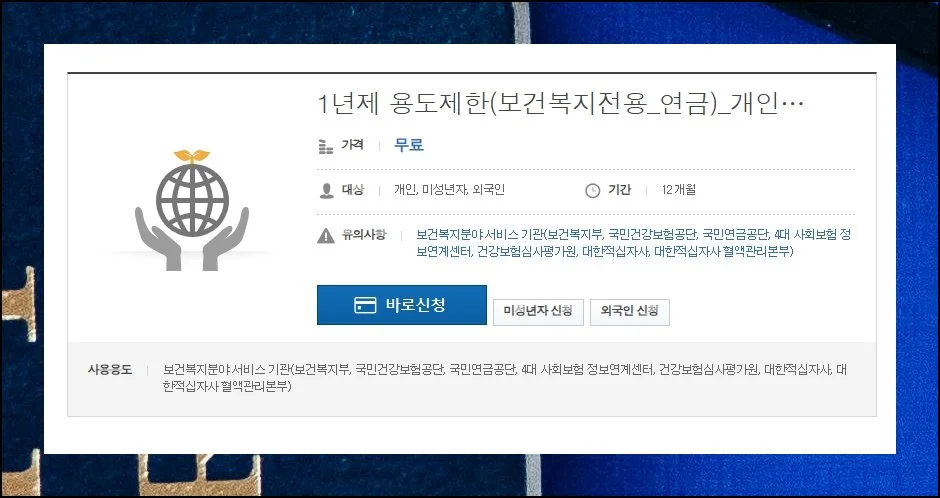Click the 바로신청 apply button
The image size is (940, 498).
[x=402, y=305]
